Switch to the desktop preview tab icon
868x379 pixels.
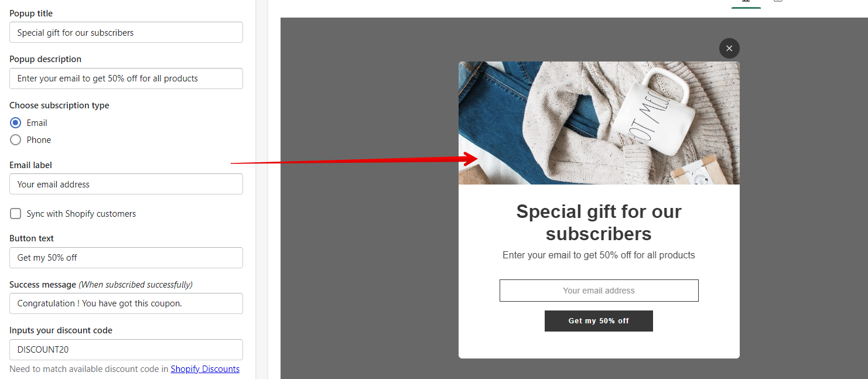(x=746, y=2)
